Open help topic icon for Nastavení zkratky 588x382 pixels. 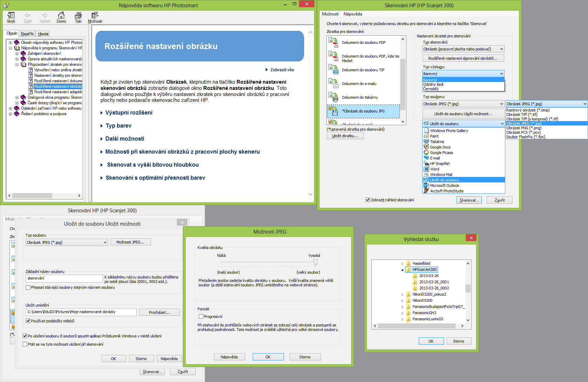tap(31, 75)
